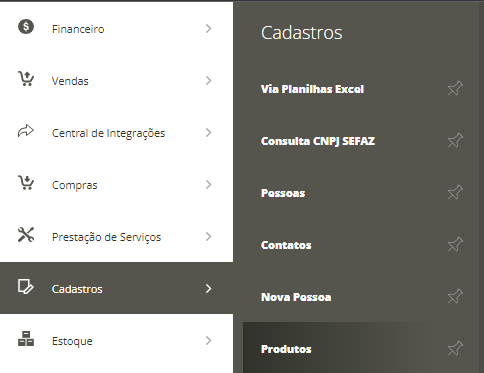
Task: Click the Financeiro dollar coin icon
Action: pos(26,27)
